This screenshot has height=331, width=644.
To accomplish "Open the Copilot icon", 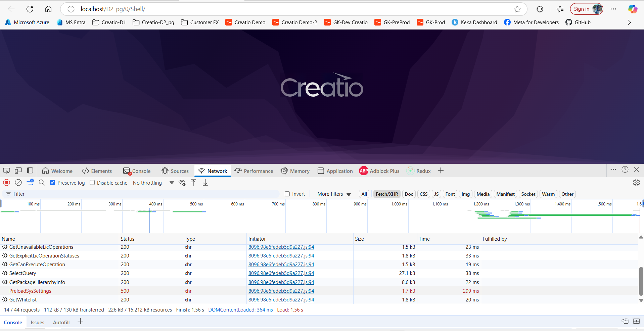I will tap(633, 9).
